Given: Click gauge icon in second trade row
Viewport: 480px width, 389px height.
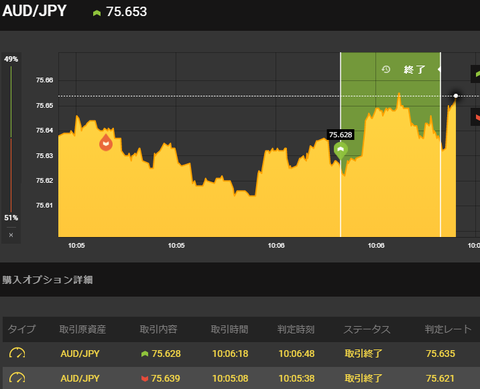Looking at the screenshot, I should coord(17,378).
